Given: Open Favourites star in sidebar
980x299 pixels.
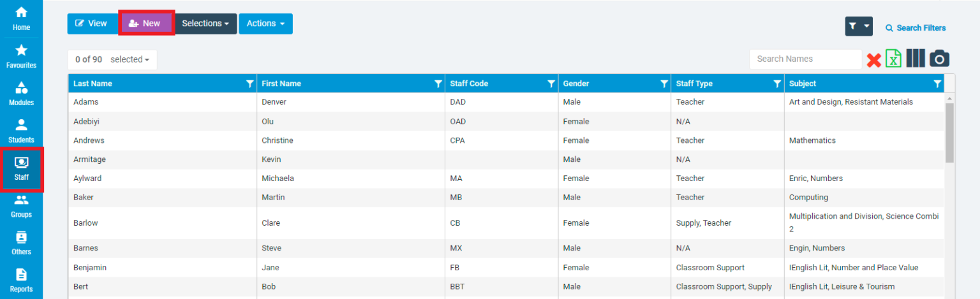Looking at the screenshot, I should click(x=21, y=56).
